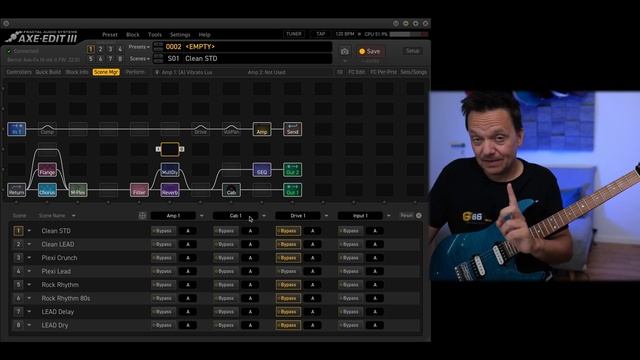Select the Chorus block in the grid
This screenshot has height=360, width=640.
tap(47, 190)
